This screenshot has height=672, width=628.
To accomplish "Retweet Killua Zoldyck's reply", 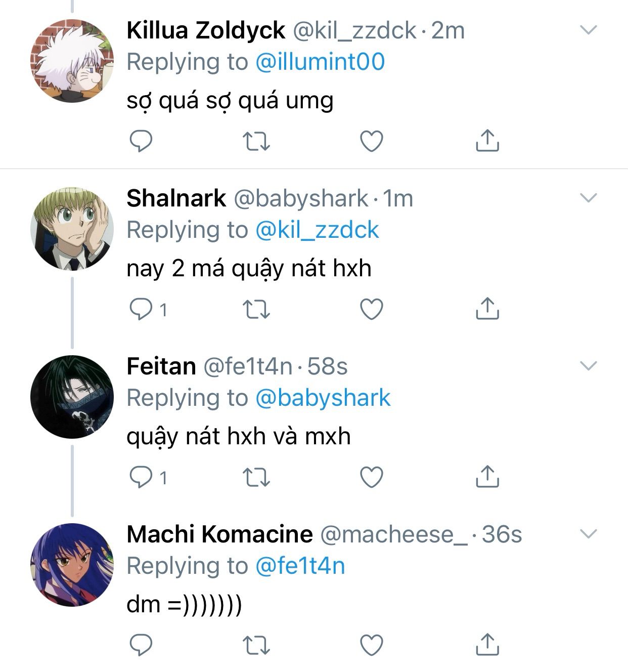I will [256, 141].
